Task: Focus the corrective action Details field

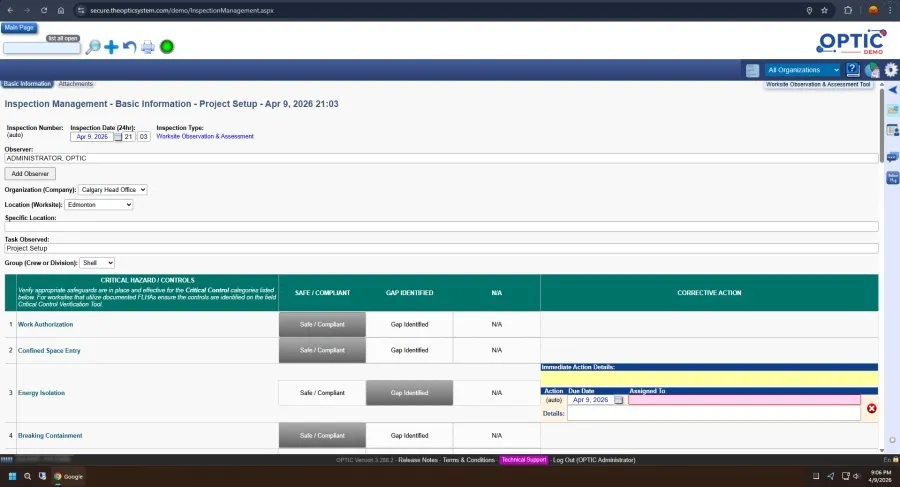Action: click(x=714, y=413)
